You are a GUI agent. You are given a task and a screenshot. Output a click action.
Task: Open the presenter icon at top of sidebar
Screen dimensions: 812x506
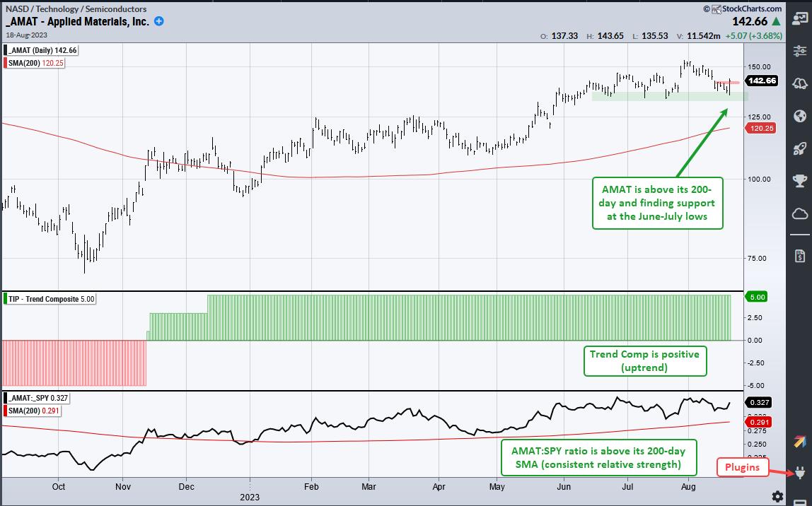click(800, 18)
